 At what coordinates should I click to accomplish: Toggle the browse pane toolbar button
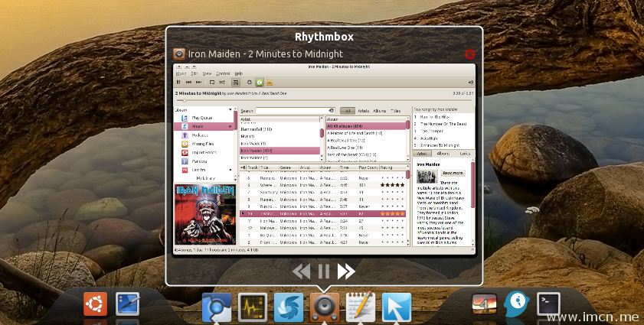point(235,83)
